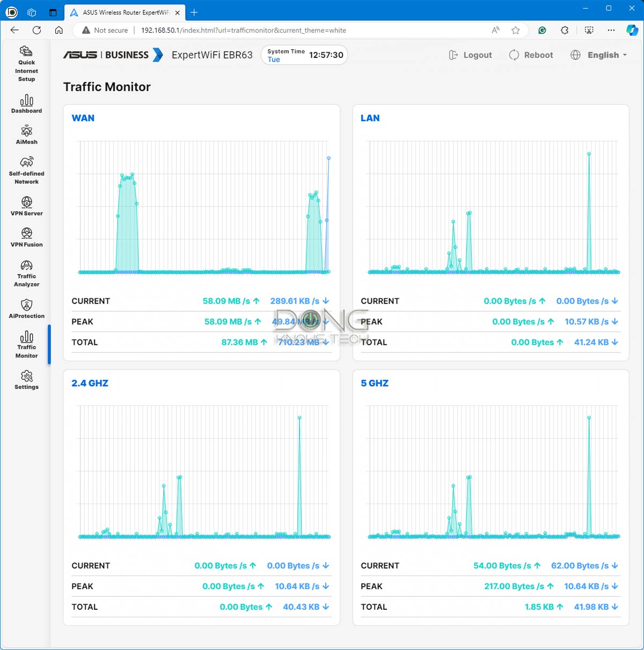
Task: Click 5 GHz current download 62.00 Bytes/s
Action: [585, 566]
